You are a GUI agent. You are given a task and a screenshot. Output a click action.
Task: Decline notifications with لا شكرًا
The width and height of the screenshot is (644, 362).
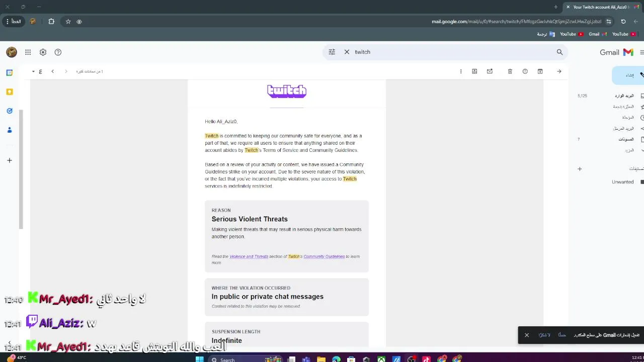(x=544, y=335)
